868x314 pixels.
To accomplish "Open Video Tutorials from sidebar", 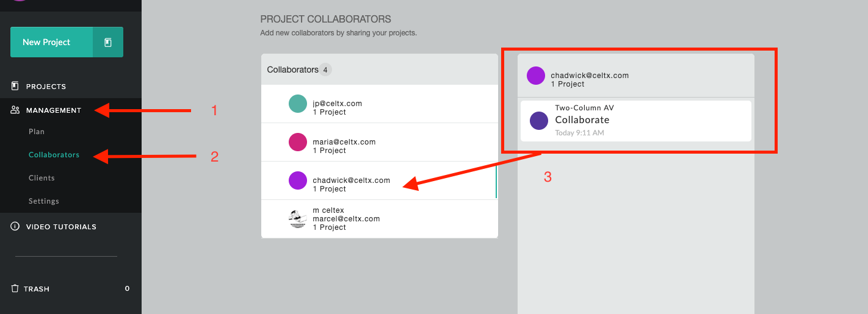I will [x=61, y=227].
